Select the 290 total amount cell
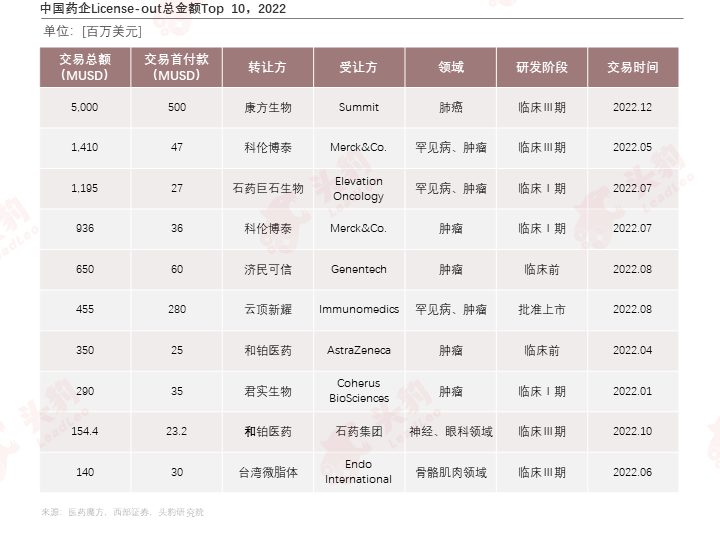Viewport: 720px width, 539px height. point(85,391)
